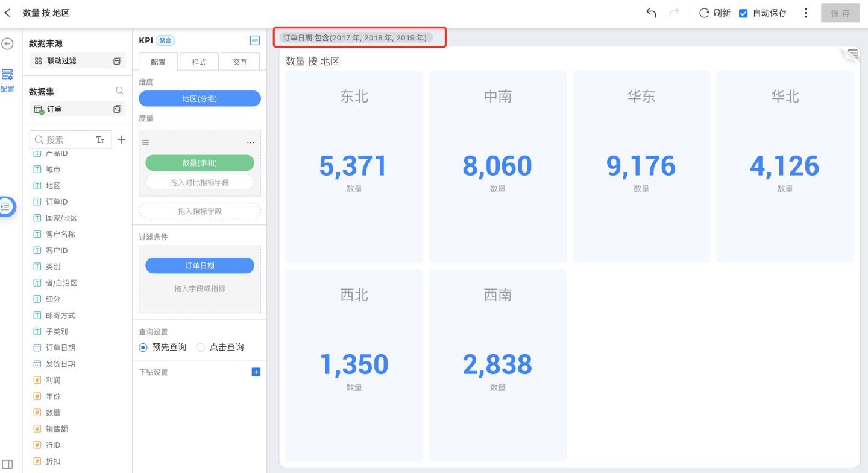Screen dimensions: 868x473
Task: Click the search icon next to 数据集
Action: (x=120, y=91)
